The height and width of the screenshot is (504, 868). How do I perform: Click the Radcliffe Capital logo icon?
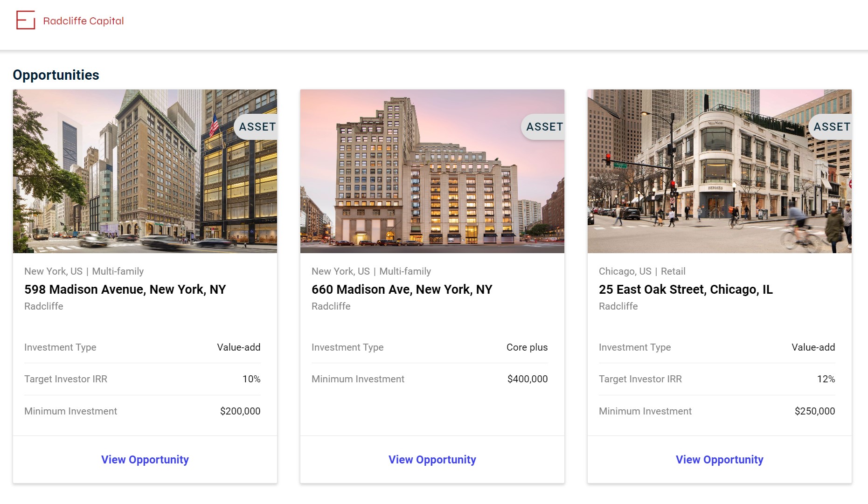(26, 21)
